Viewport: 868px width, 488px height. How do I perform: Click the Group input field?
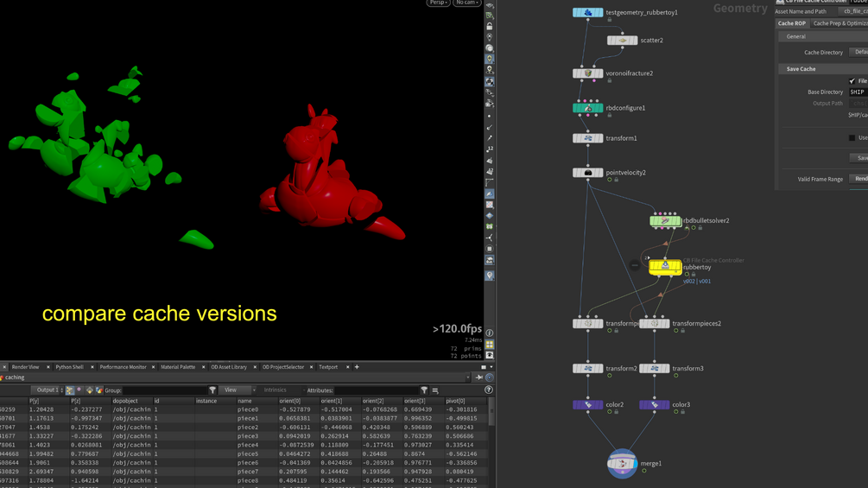[x=164, y=390]
